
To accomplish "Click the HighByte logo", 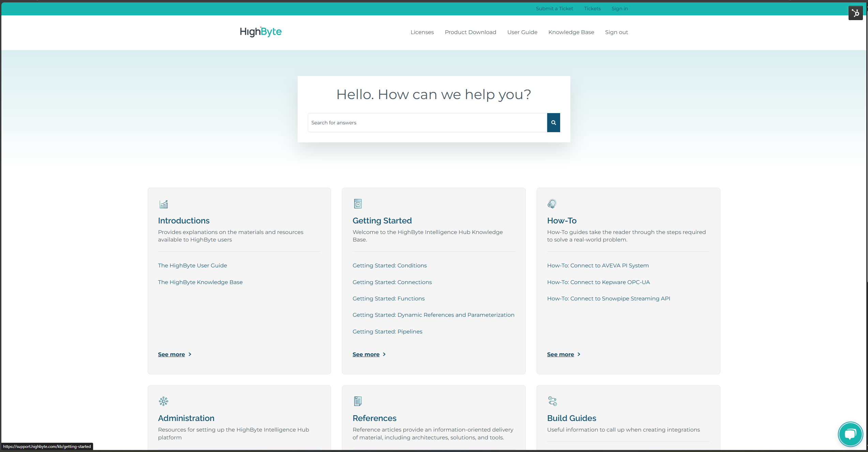I will (261, 32).
